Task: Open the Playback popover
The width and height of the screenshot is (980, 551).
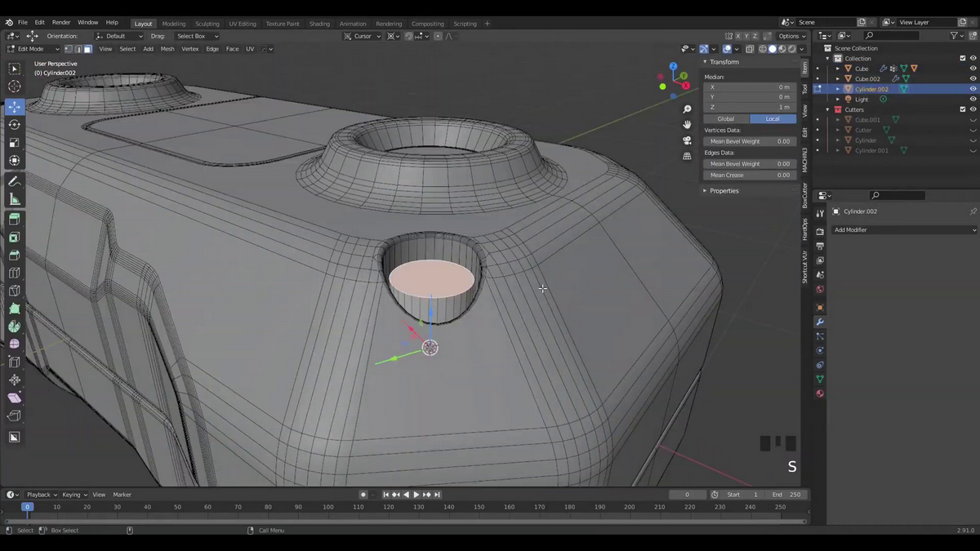Action: tap(41, 495)
